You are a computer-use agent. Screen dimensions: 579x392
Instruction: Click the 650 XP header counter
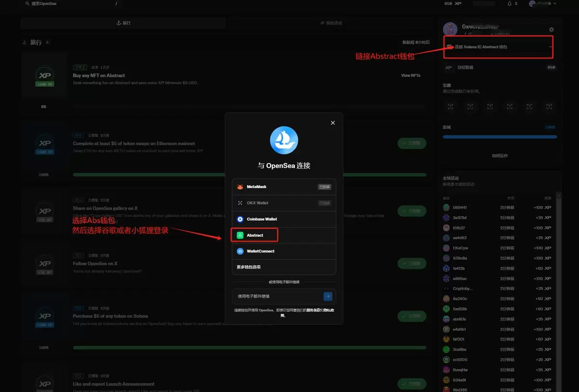tap(453, 3)
